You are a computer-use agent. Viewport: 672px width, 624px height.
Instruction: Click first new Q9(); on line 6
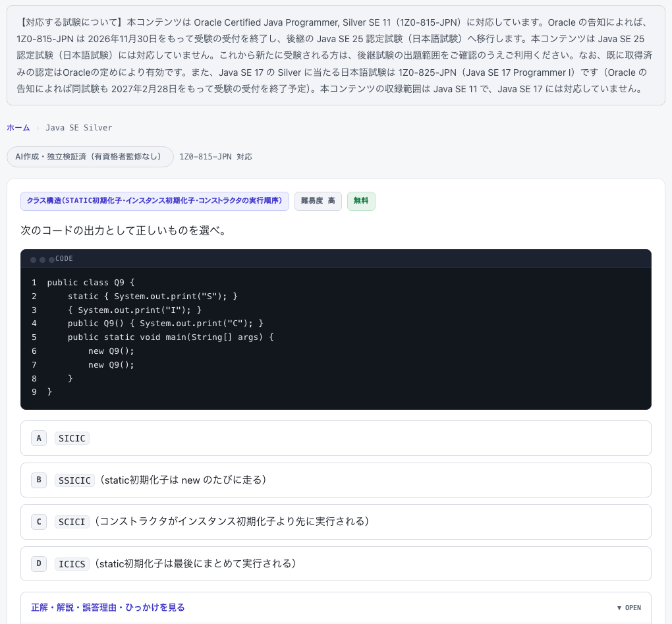click(111, 351)
